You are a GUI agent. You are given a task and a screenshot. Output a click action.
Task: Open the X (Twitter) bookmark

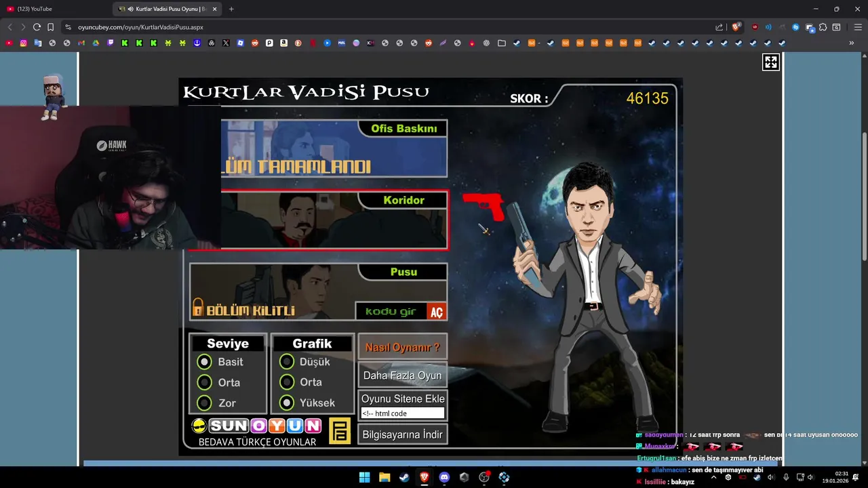click(226, 43)
